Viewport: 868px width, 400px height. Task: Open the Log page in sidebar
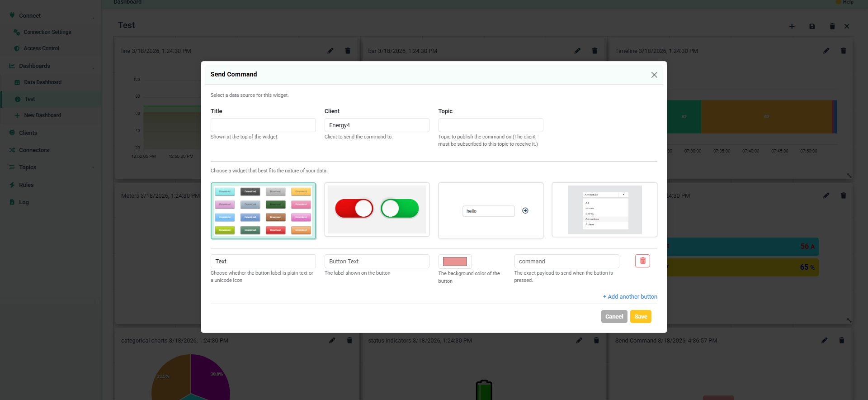click(x=24, y=202)
